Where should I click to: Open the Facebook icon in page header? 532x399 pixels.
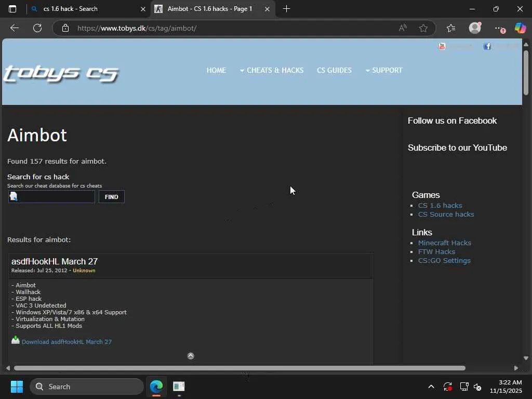pos(487,46)
